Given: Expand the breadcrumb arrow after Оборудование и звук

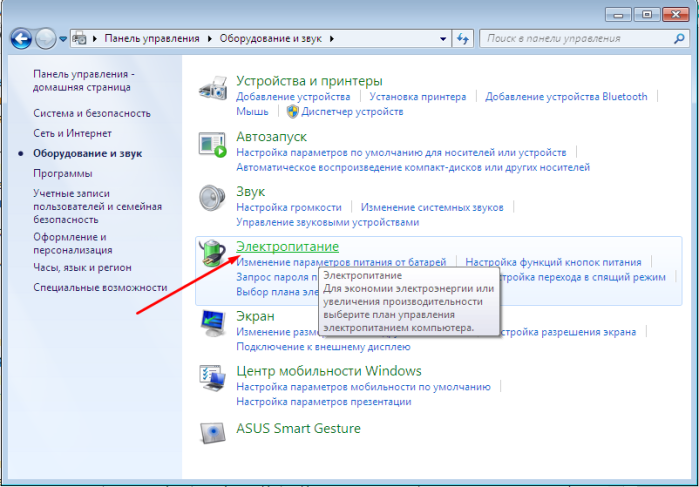Looking at the screenshot, I should [332, 39].
